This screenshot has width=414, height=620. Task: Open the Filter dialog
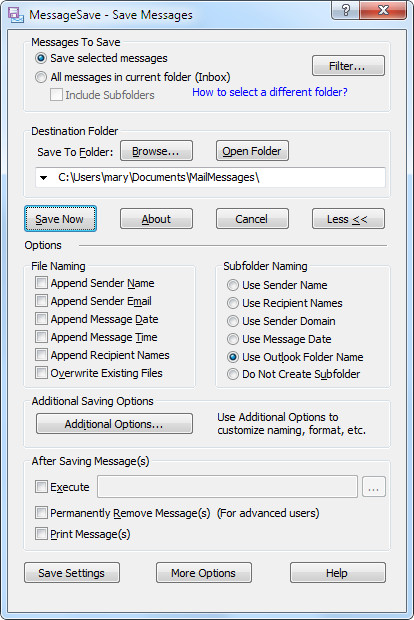coord(348,66)
